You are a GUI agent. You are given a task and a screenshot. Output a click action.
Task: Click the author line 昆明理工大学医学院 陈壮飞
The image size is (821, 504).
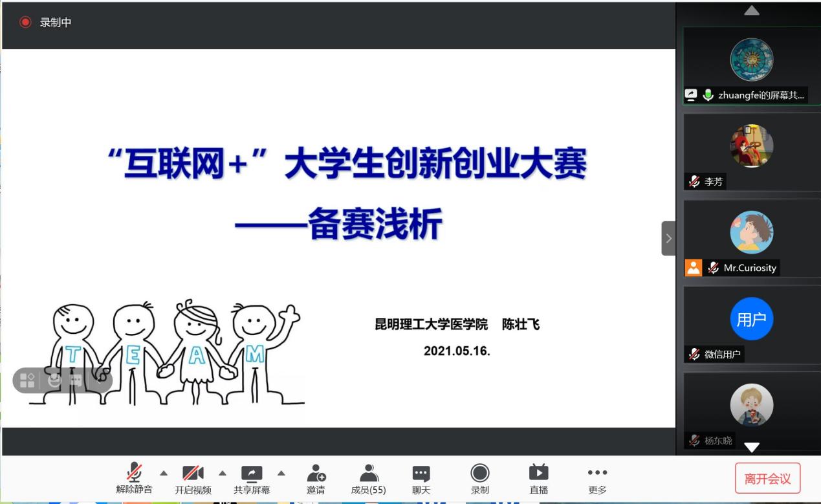tap(457, 324)
